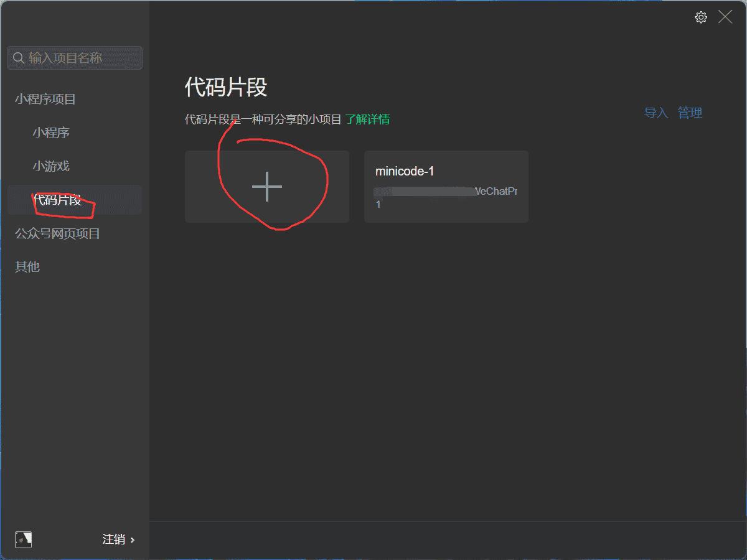Click the plus icon to create a snippet
This screenshot has width=747, height=560.
coord(267,187)
